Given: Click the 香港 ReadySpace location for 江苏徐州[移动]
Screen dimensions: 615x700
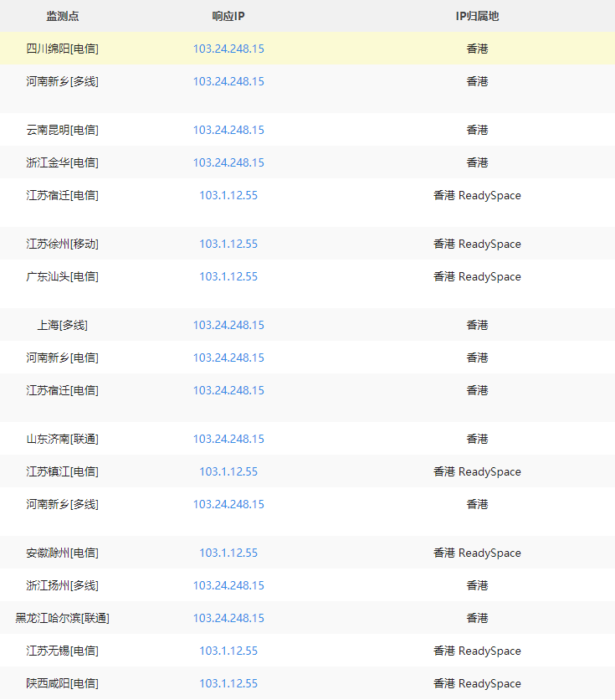Looking at the screenshot, I should pyautogui.click(x=477, y=244).
